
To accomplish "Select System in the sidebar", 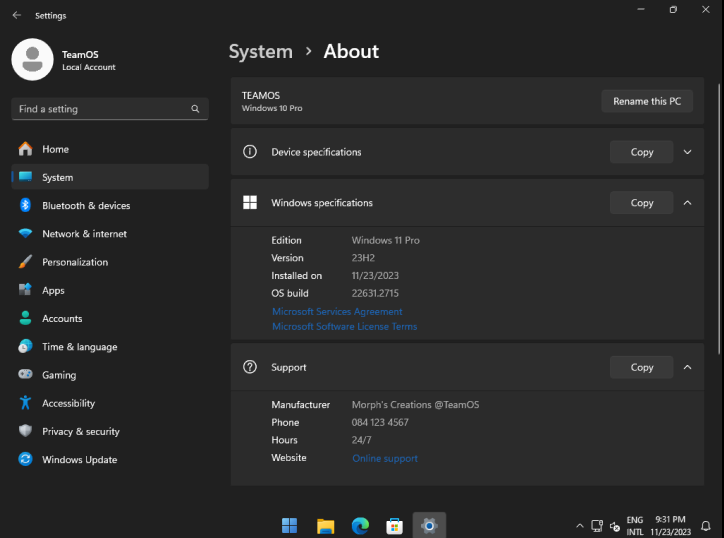I will coord(110,177).
